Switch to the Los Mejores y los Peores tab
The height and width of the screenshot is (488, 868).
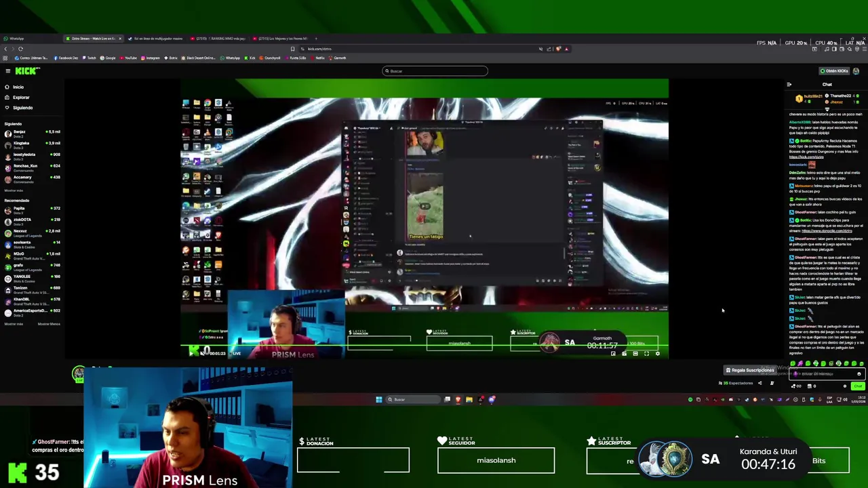(281, 39)
